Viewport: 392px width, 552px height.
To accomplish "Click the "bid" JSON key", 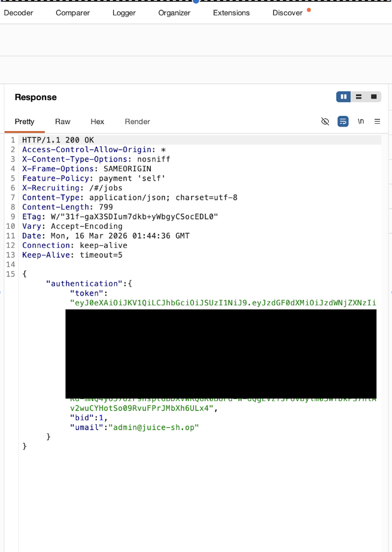I will coord(82,418).
